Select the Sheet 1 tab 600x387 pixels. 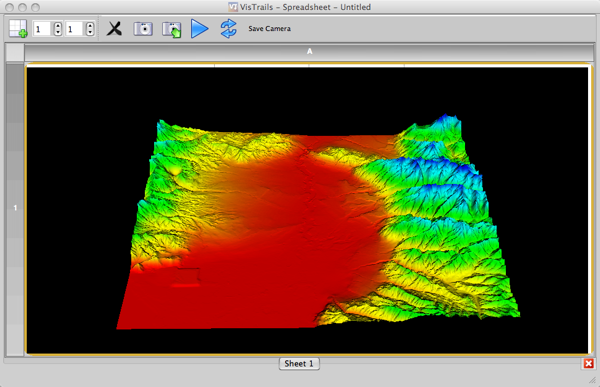tap(299, 364)
